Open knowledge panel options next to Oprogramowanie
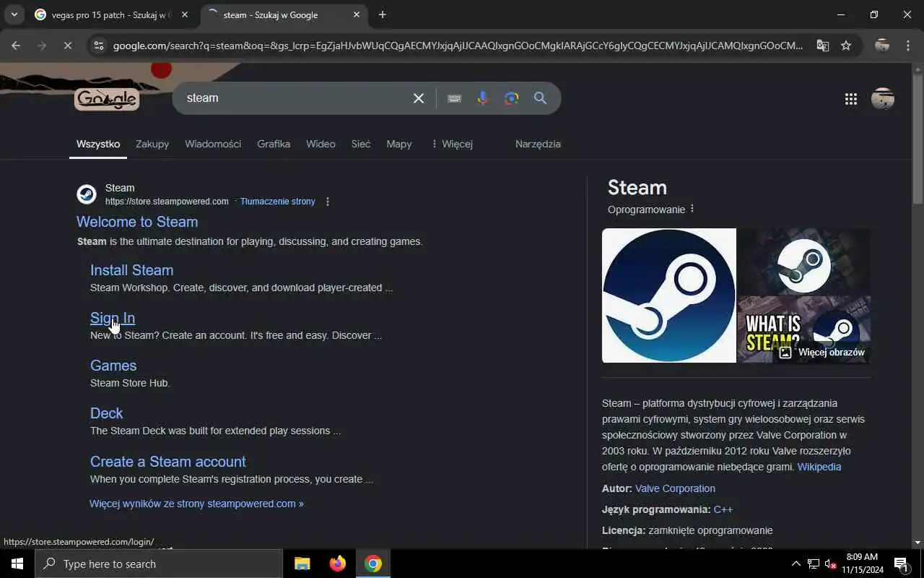This screenshot has height=578, width=924. coord(692,209)
